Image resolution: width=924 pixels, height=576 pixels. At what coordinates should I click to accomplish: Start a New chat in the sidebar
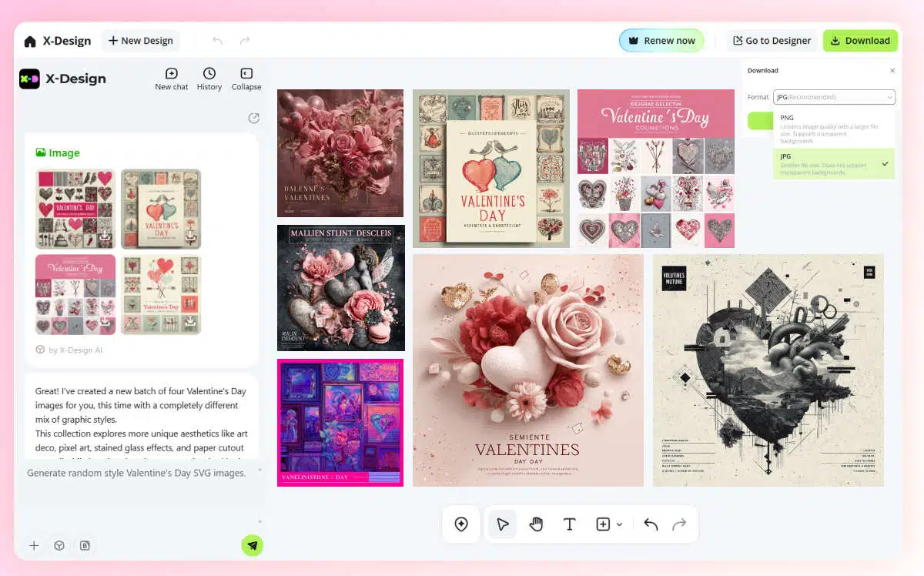click(171, 78)
